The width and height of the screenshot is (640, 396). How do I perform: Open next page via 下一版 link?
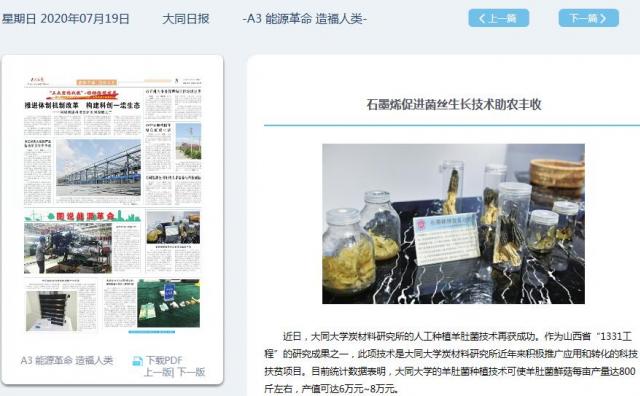pos(191,372)
